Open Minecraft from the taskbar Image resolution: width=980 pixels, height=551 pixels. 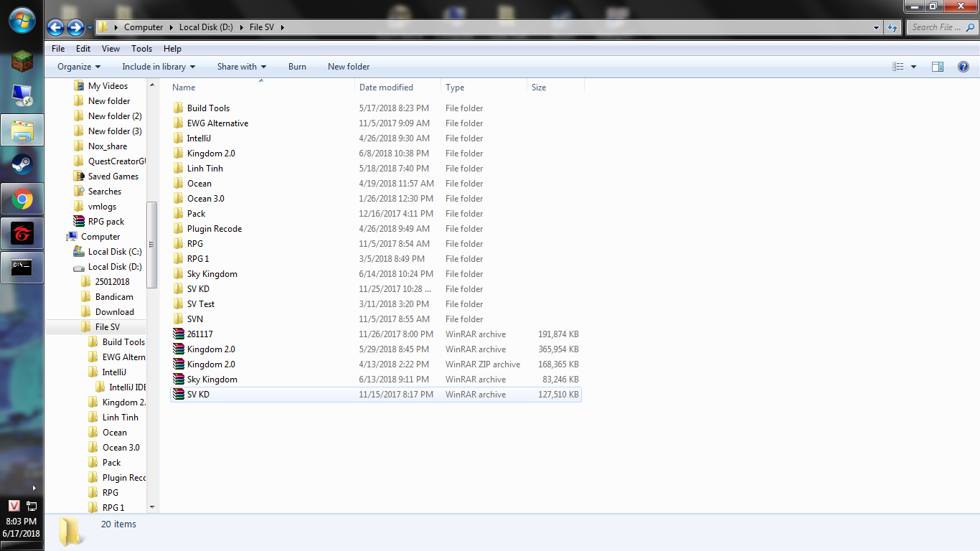[x=22, y=61]
